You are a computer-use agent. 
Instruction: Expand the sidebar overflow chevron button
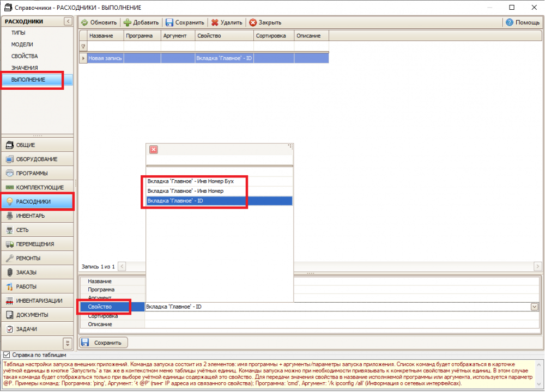(x=68, y=343)
